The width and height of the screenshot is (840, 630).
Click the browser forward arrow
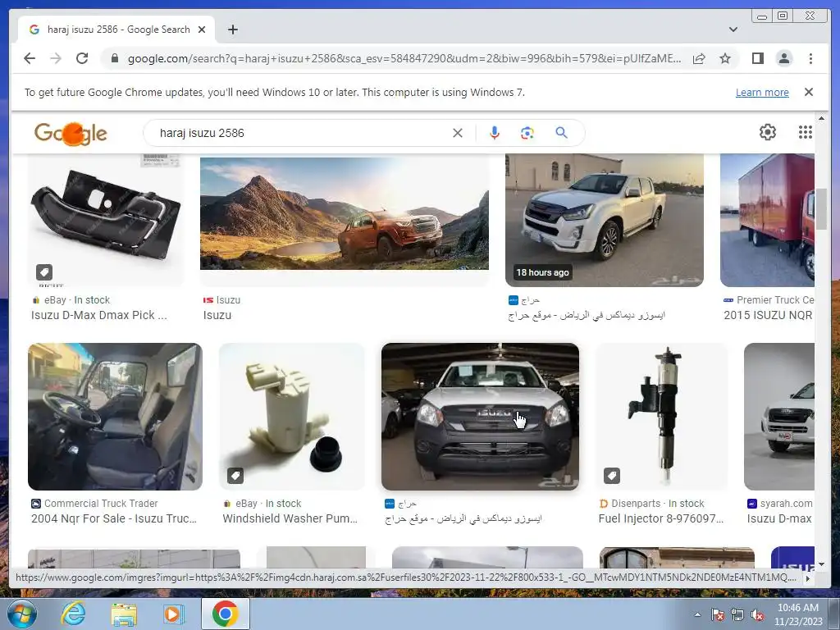click(x=56, y=58)
